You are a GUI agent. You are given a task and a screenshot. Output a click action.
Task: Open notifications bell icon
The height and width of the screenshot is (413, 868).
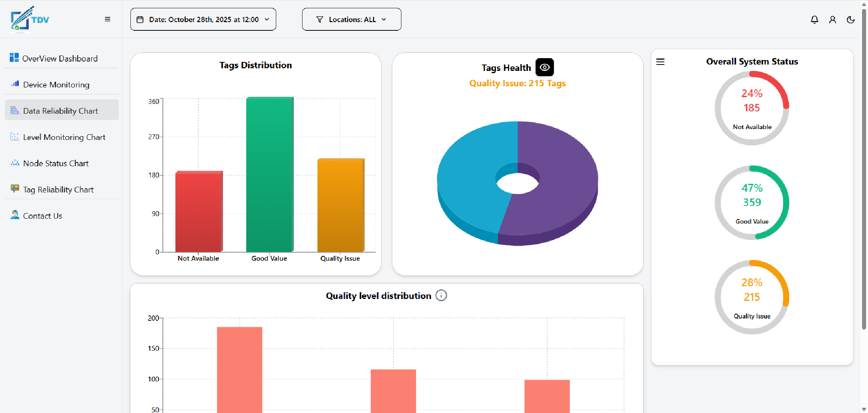pos(814,20)
